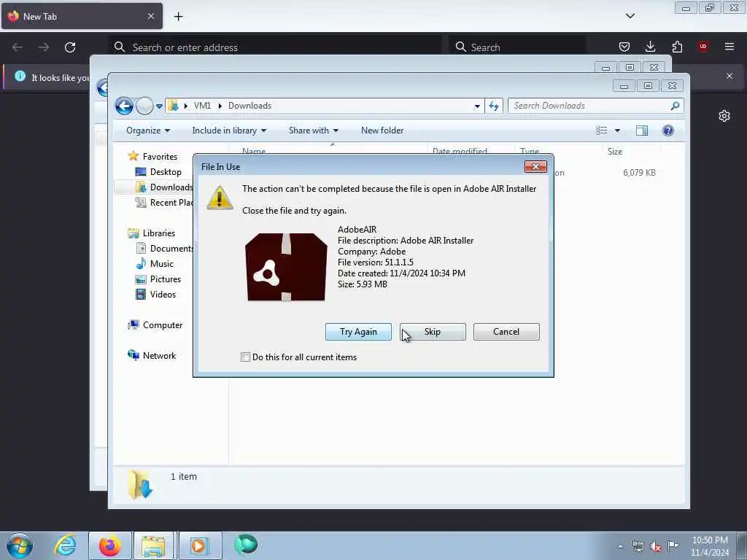
Task: Check 'Do this for all current items'
Action: (245, 357)
